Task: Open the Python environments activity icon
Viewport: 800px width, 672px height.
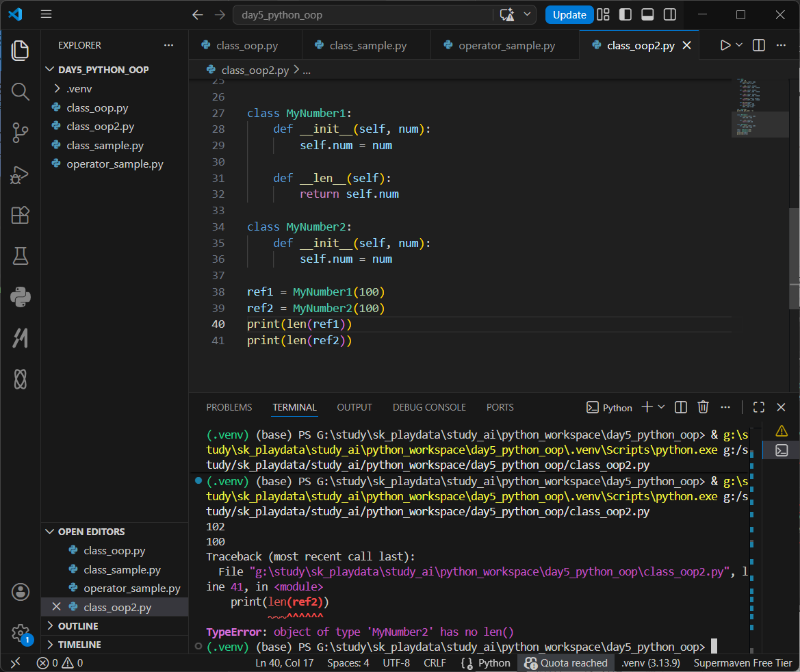Action: (x=20, y=297)
